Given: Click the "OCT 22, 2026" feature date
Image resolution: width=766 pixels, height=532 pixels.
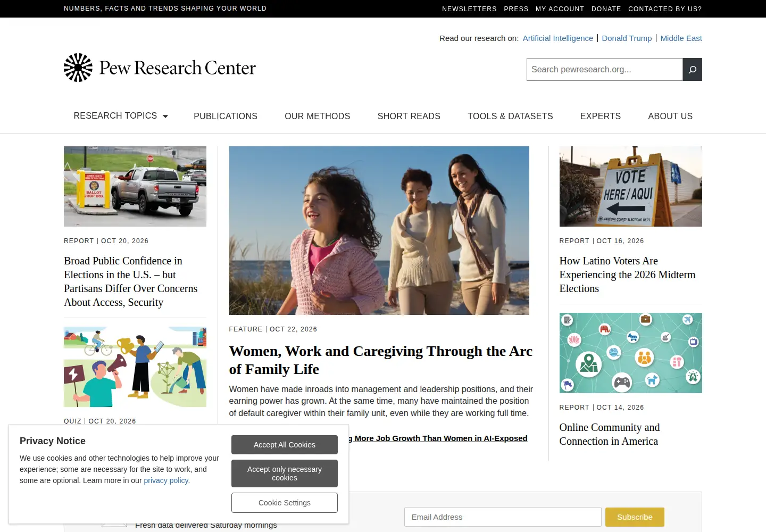Looking at the screenshot, I should click(x=293, y=329).
